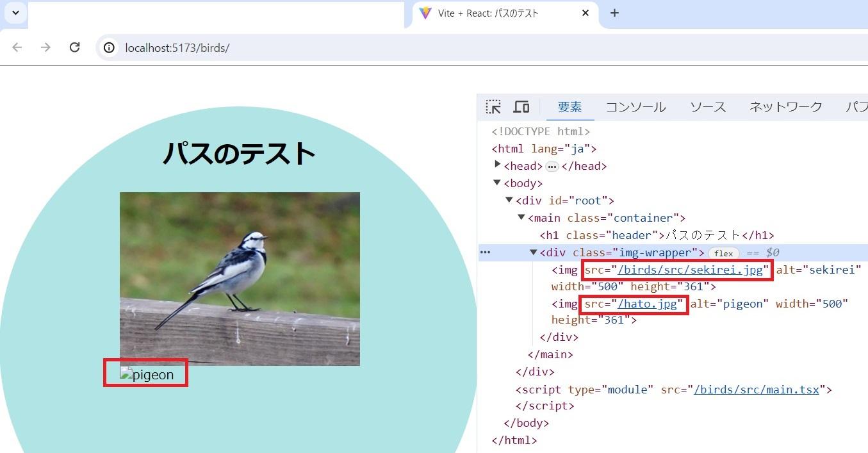
Task: Click the browser back arrow
Action: [x=17, y=47]
